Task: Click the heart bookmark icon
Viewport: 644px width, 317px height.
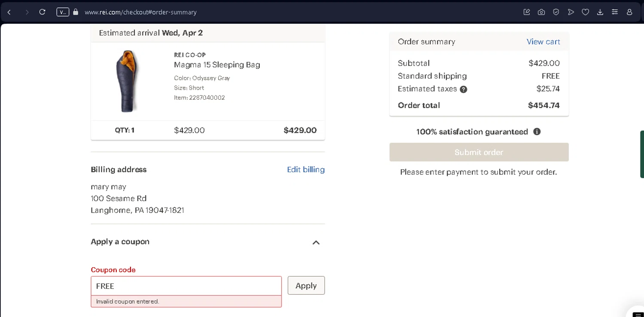Action: [585, 12]
